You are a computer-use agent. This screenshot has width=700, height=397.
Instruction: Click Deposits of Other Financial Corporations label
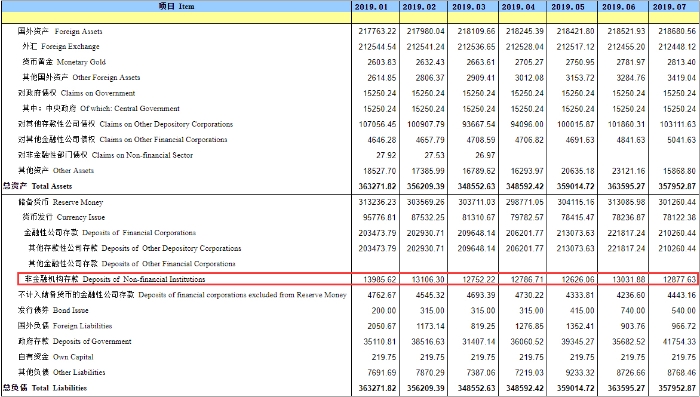132,263
